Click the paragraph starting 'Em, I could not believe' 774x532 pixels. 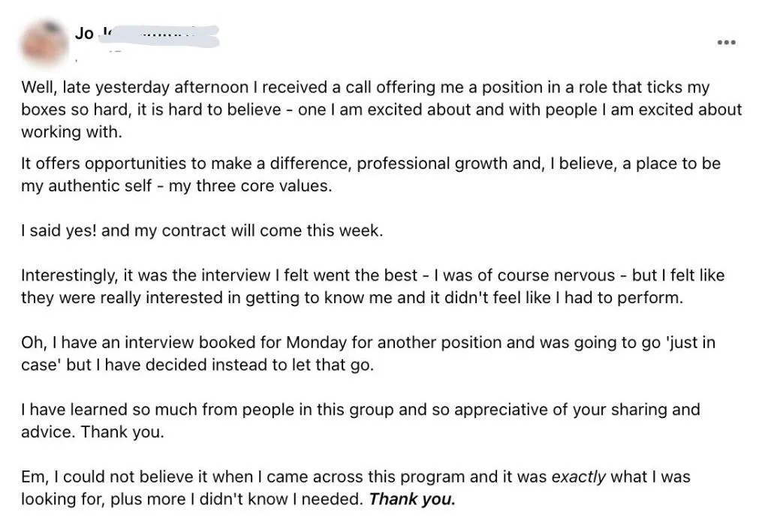coord(356,488)
